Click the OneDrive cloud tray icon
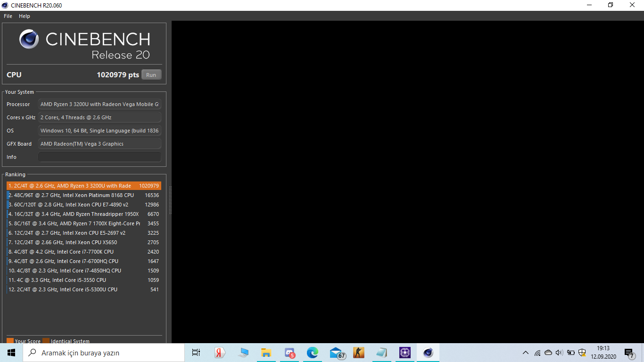Image resolution: width=644 pixels, height=362 pixels. pyautogui.click(x=548, y=353)
